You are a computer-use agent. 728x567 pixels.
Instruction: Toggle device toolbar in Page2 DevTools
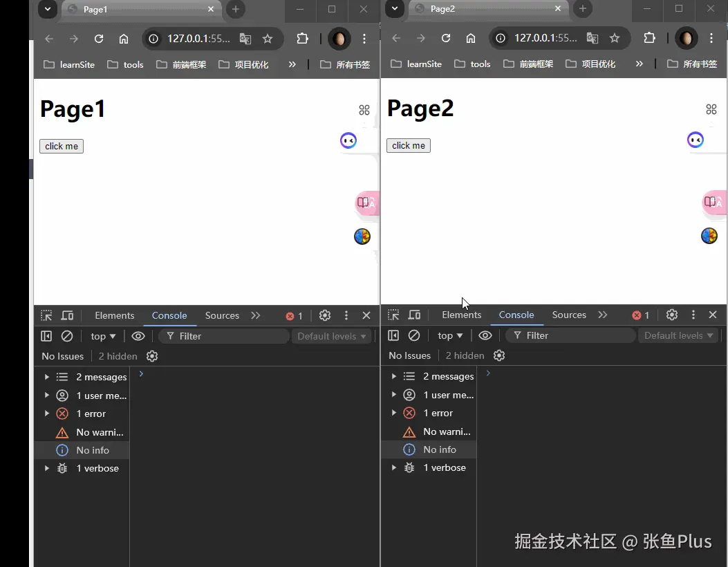click(415, 315)
